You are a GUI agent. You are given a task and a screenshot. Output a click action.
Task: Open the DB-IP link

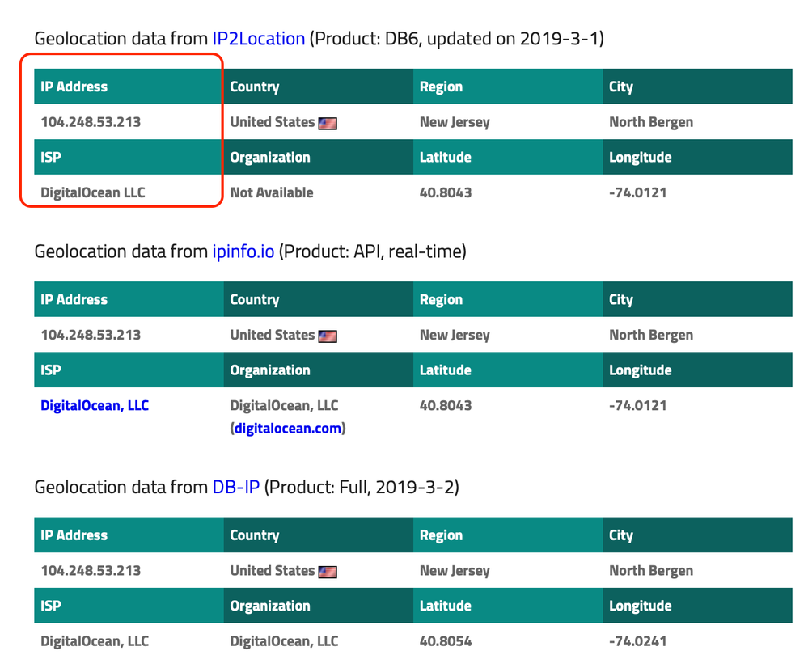coord(236,487)
